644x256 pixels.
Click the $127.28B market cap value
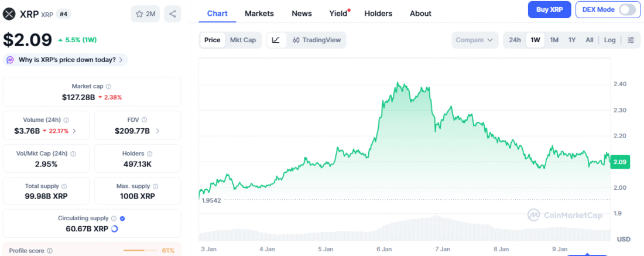(78, 97)
